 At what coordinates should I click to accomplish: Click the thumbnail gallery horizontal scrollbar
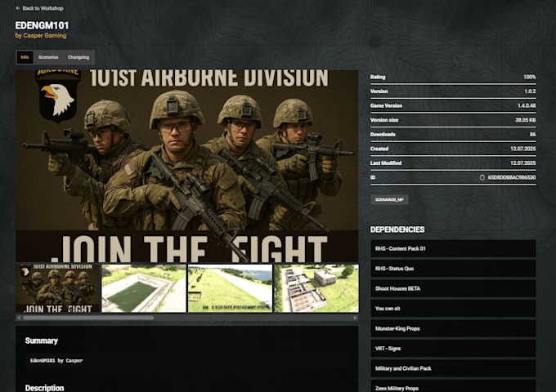(x=88, y=318)
